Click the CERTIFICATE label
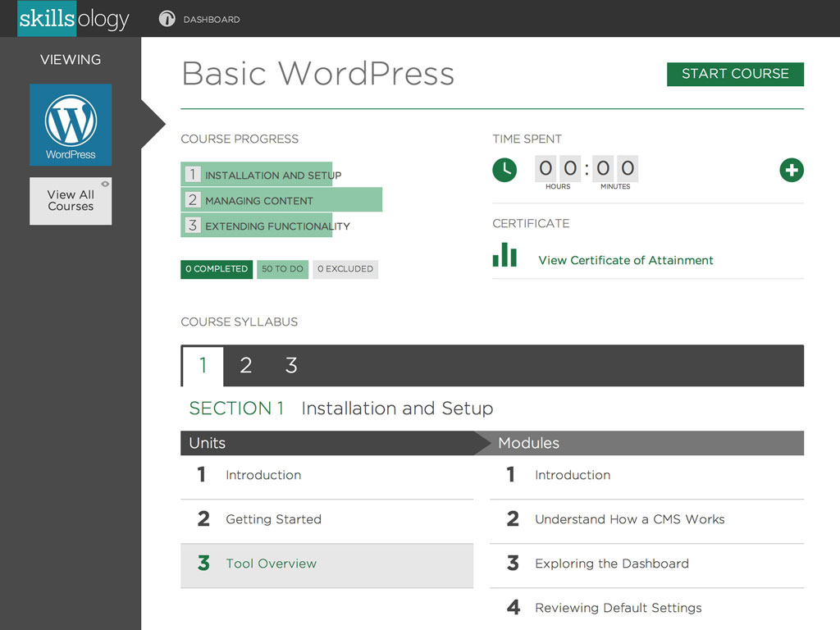Image resolution: width=840 pixels, height=630 pixels. click(x=531, y=224)
